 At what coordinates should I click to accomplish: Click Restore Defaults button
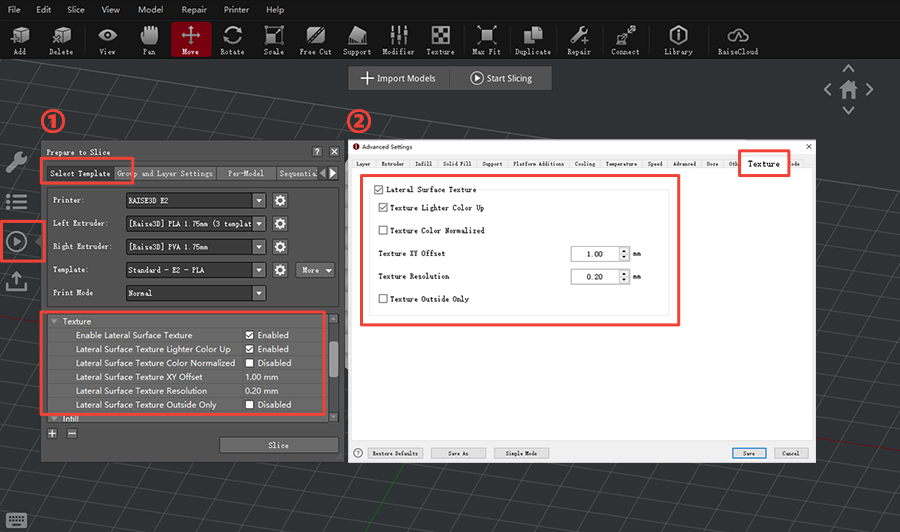pyautogui.click(x=395, y=453)
